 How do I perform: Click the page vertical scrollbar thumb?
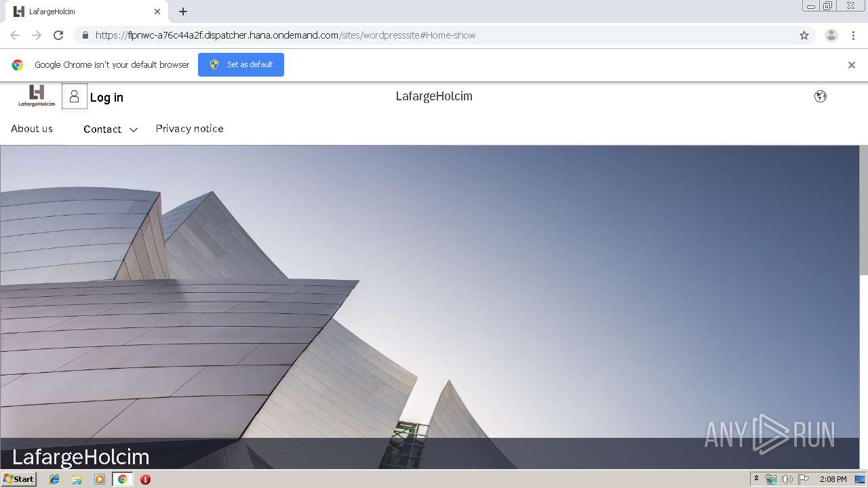[863, 210]
